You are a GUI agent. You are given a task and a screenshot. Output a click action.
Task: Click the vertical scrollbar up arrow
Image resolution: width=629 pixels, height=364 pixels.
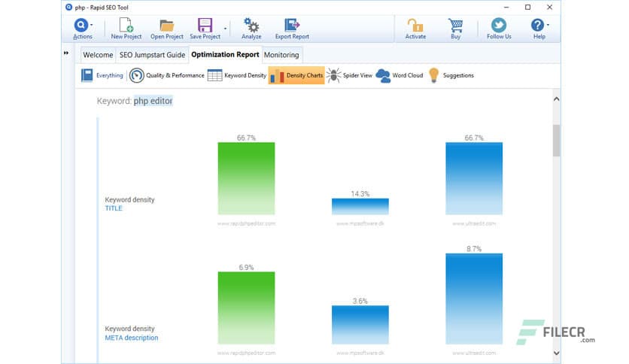[556, 99]
